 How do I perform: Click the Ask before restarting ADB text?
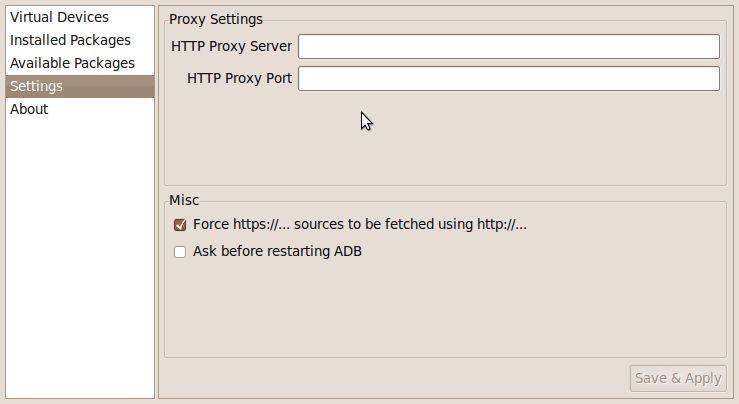coord(277,251)
